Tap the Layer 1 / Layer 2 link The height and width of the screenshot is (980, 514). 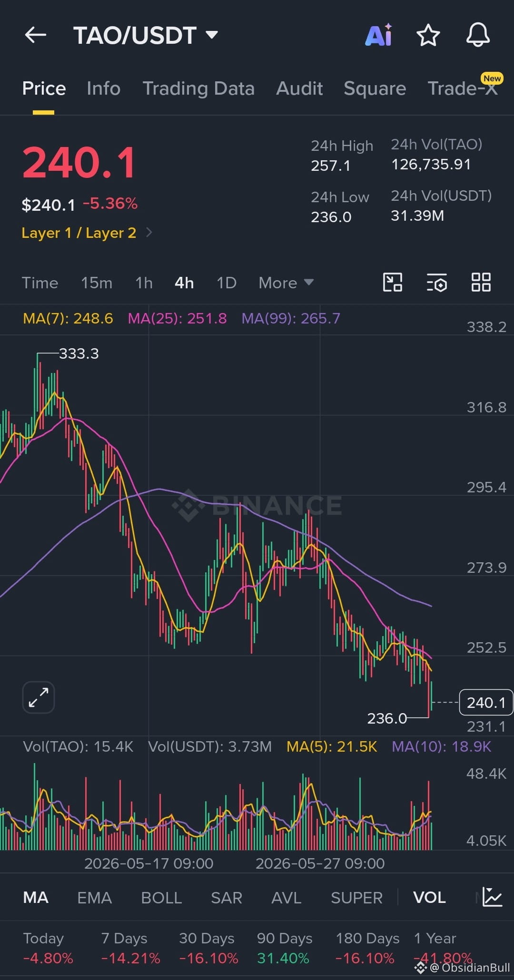coord(79,233)
